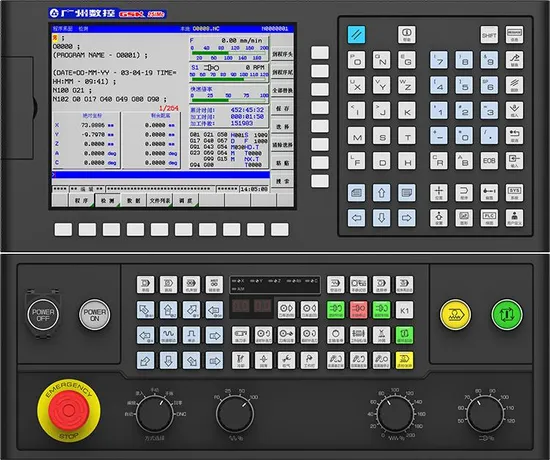Tap the square-pulse step key
The image size is (550, 460).
pyautogui.click(x=191, y=335)
